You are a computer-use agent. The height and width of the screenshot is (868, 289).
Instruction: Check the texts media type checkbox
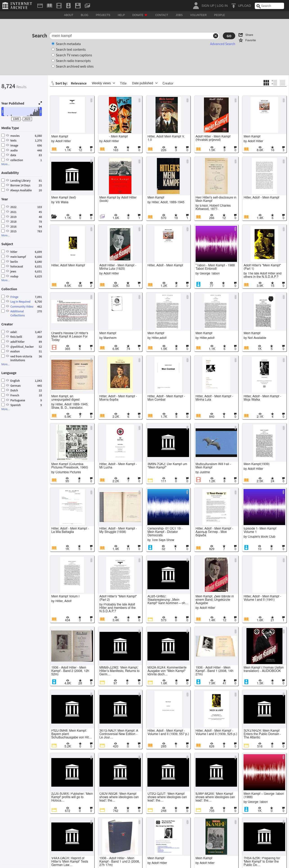[x=3, y=140]
